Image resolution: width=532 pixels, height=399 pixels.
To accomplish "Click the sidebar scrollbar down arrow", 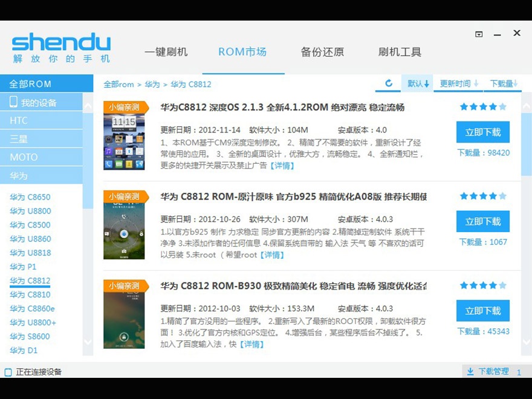I will [88, 342].
